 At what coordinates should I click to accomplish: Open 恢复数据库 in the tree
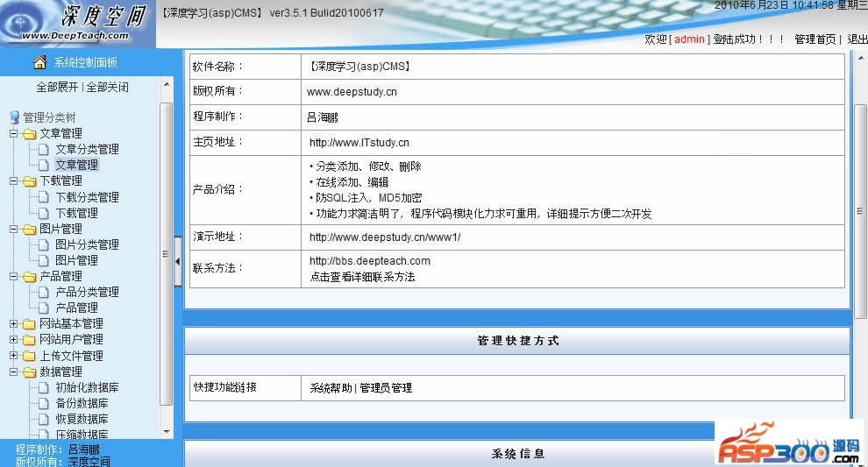coord(82,420)
